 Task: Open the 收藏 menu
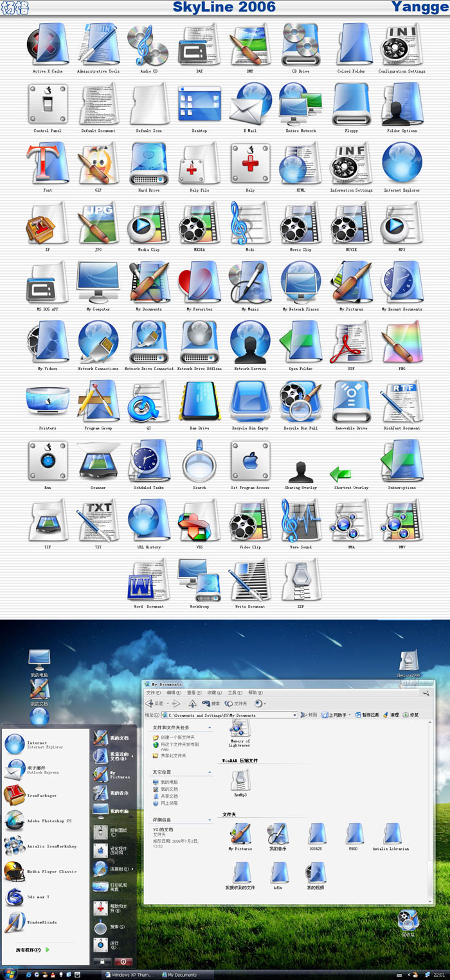pos(215,693)
